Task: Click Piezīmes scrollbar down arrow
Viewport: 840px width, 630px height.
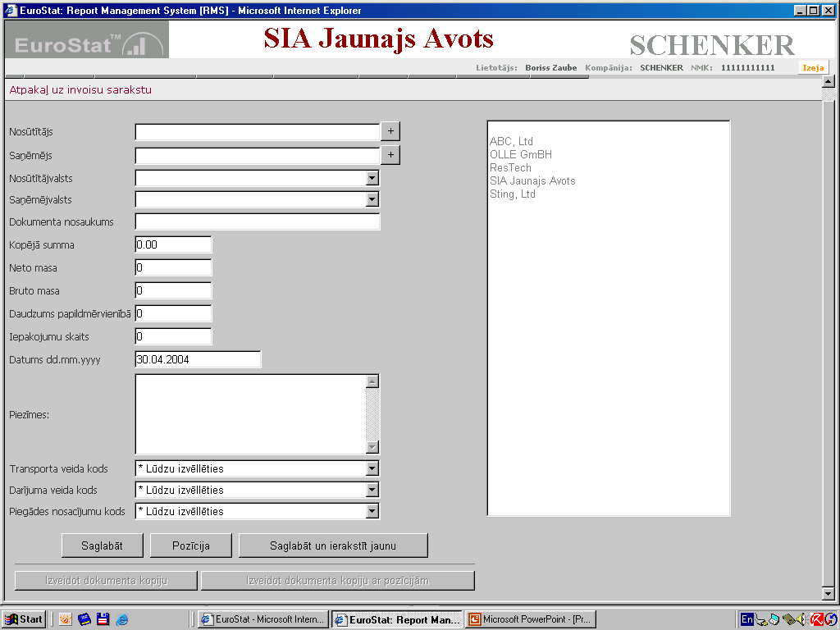Action: pyautogui.click(x=373, y=447)
